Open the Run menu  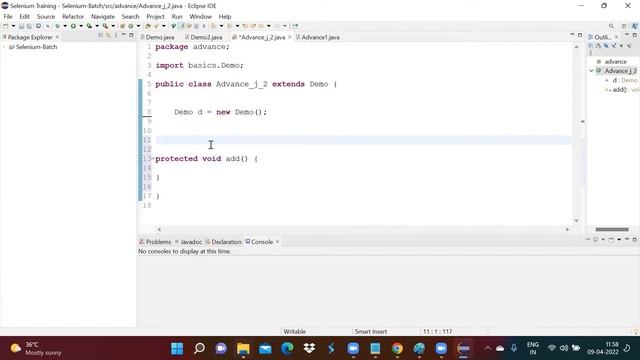[x=177, y=16]
